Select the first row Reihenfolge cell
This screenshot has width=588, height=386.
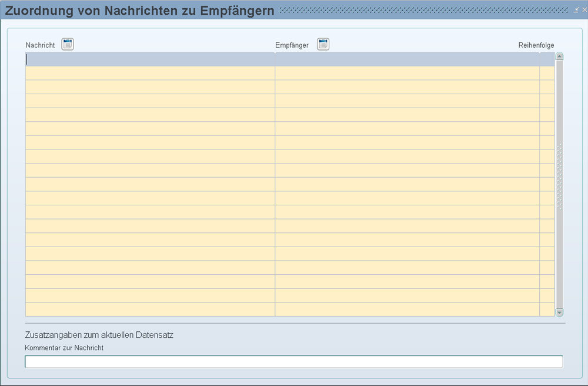point(547,59)
